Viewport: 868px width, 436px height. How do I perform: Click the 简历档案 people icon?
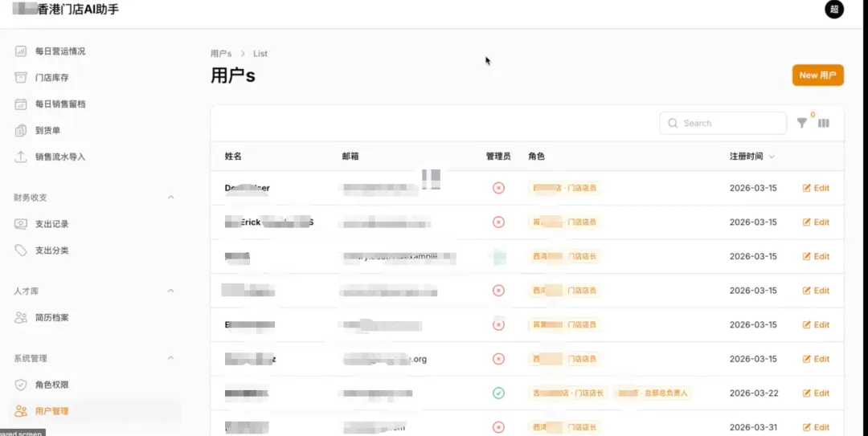pyautogui.click(x=21, y=317)
